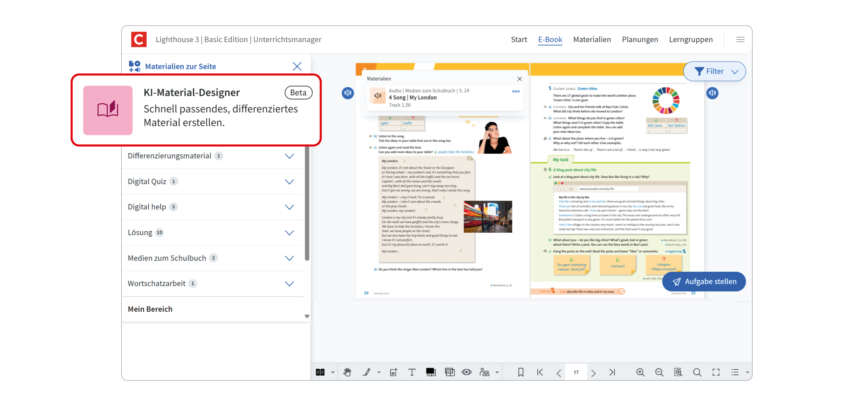This screenshot has height=405, width=868.
Task: Activate fullscreen view
Action: click(716, 372)
